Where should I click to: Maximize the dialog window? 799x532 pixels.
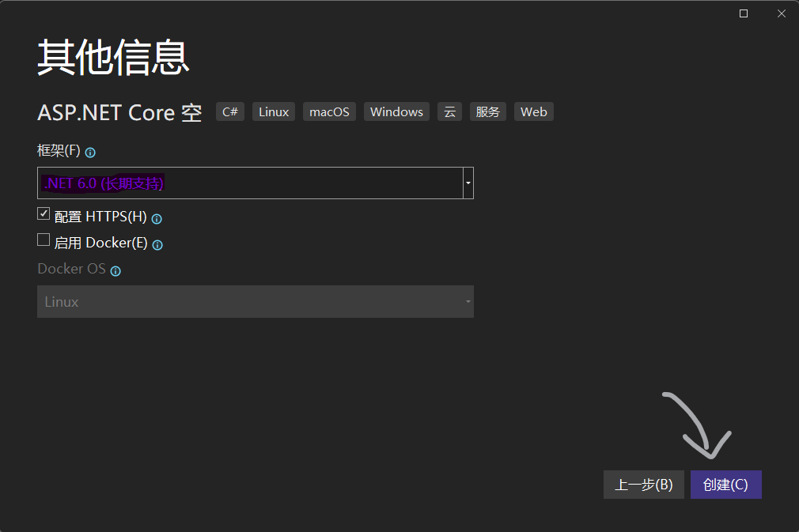pyautogui.click(x=744, y=13)
